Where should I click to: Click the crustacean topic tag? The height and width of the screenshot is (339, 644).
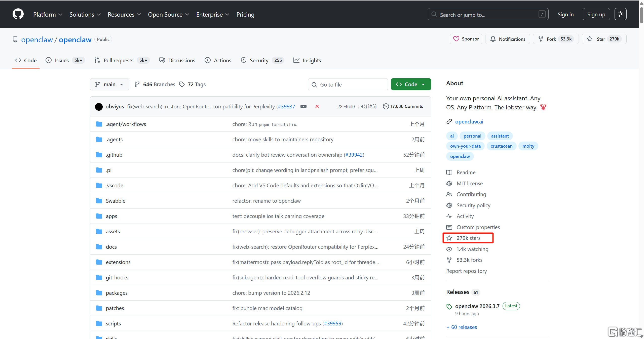[501, 146]
